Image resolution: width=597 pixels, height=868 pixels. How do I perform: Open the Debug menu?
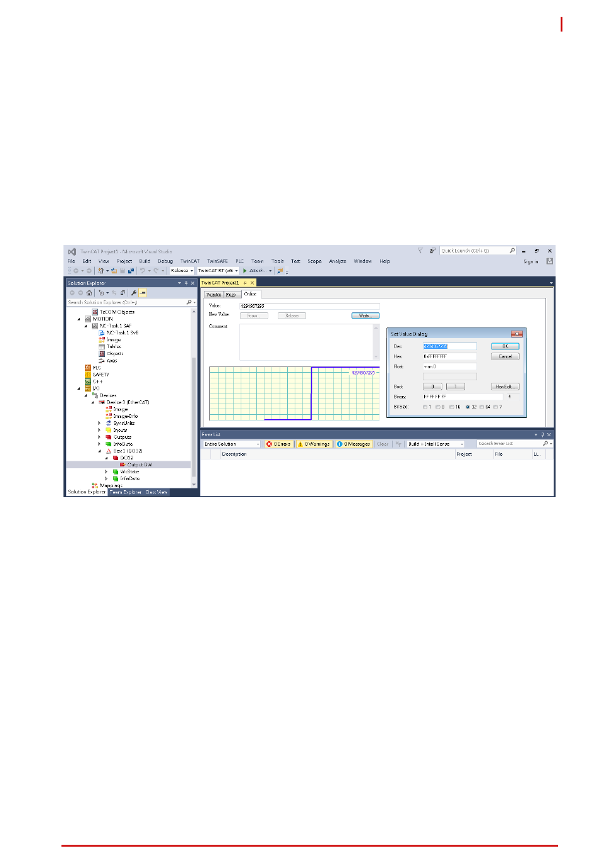coord(165,261)
